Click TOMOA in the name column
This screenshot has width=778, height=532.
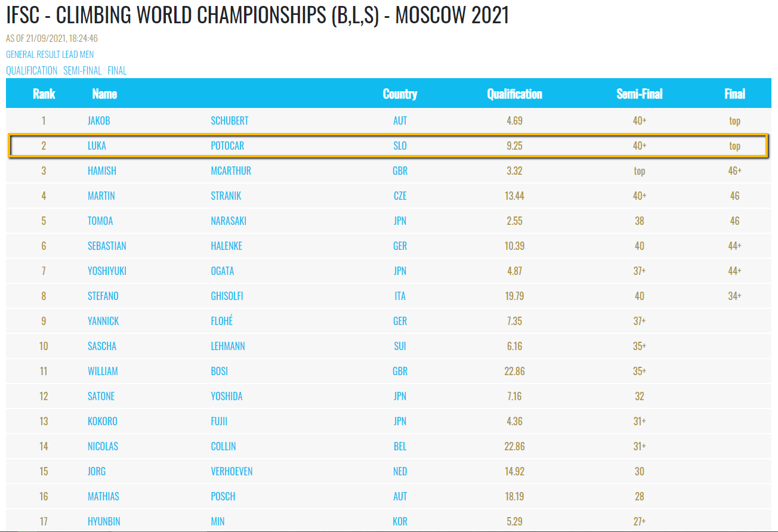tap(100, 221)
